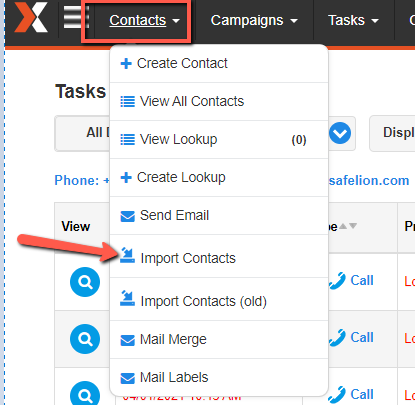
Task: Click the safelion.com link
Action: 369,180
